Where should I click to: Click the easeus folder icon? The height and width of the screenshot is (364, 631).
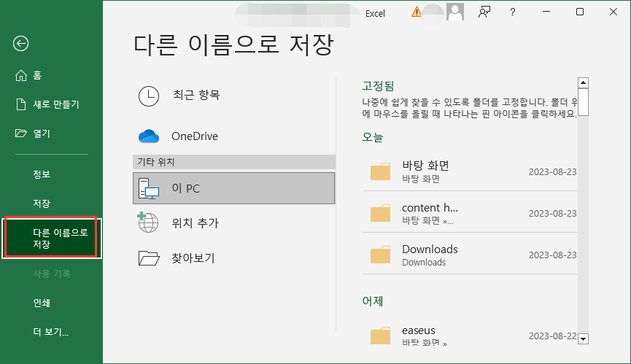click(x=380, y=336)
